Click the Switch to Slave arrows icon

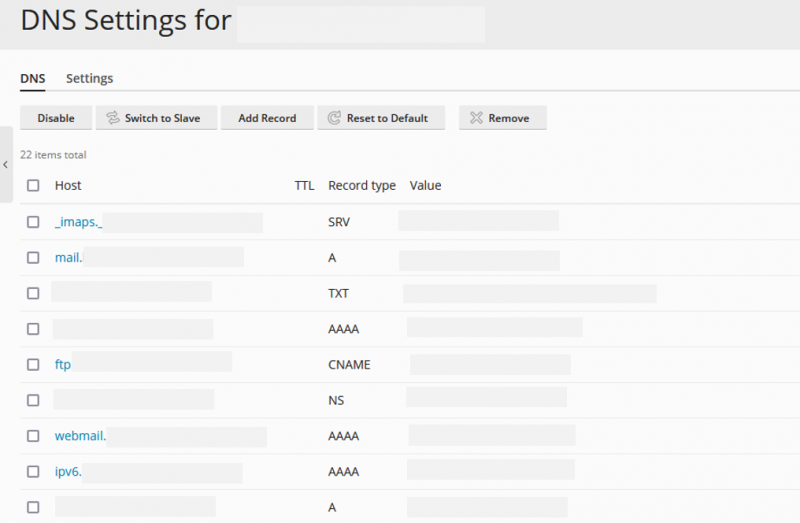click(113, 118)
